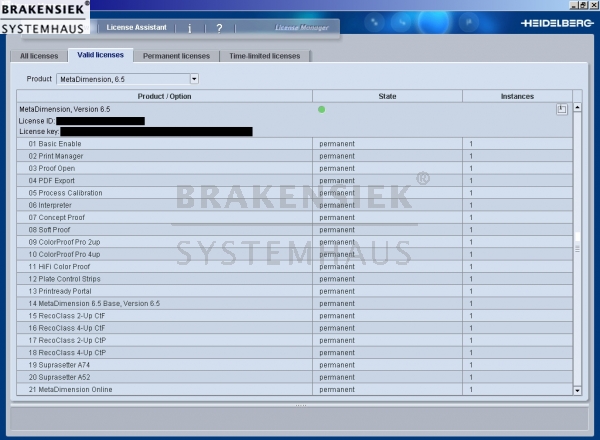Select the 20 Suprasetter A52 row

pyautogui.click(x=295, y=377)
